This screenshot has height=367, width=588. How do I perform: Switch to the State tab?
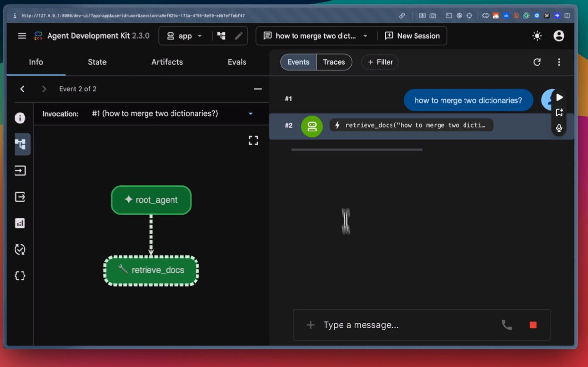97,62
